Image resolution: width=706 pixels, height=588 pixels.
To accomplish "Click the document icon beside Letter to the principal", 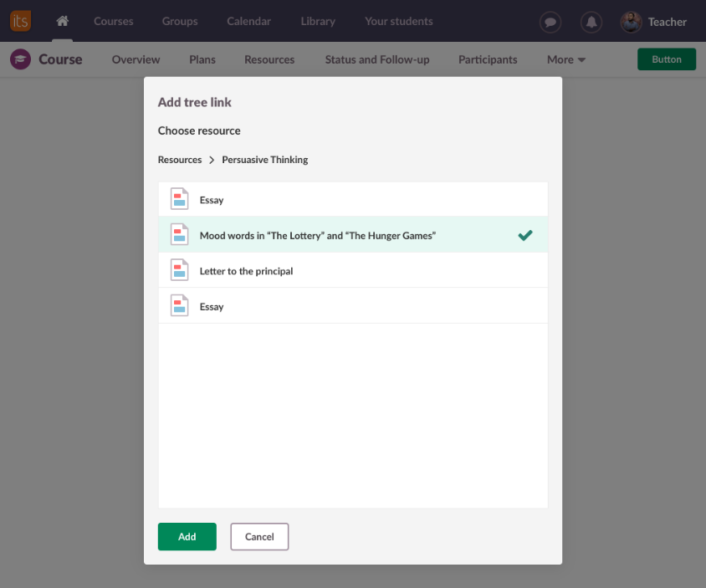I will 179,270.
